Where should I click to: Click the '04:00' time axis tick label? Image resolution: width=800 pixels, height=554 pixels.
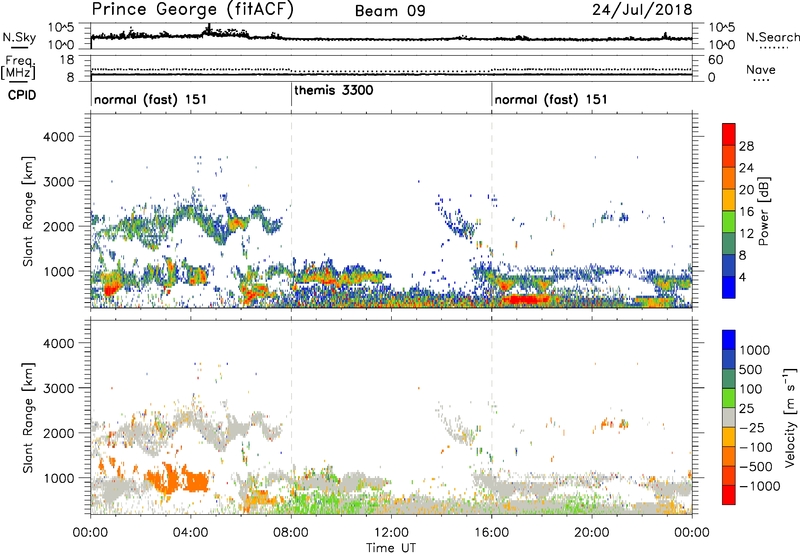point(190,533)
